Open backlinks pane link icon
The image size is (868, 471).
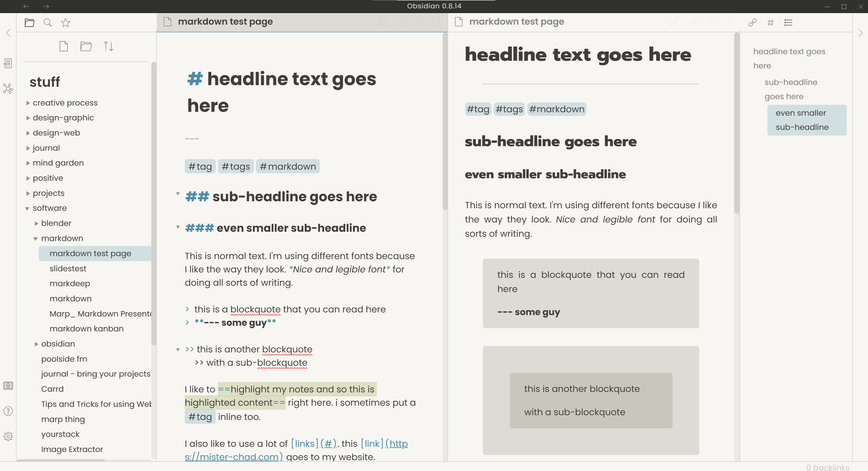click(752, 23)
